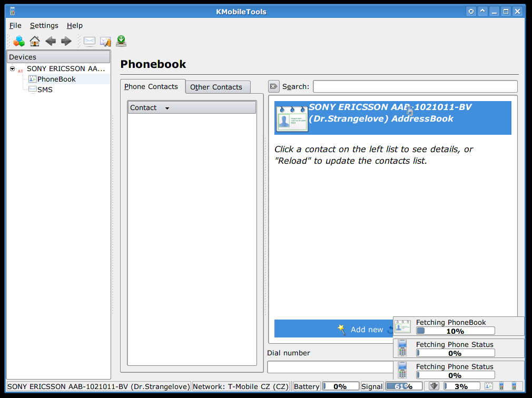The width and height of the screenshot is (532, 398).
Task: Click the Fetching PhoneBook 10% progress bar
Action: (x=455, y=331)
